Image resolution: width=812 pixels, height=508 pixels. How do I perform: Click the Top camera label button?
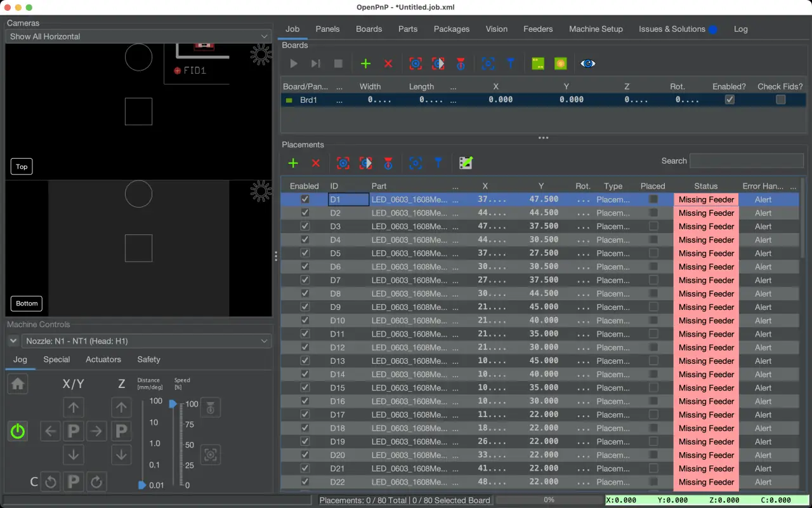tap(22, 166)
